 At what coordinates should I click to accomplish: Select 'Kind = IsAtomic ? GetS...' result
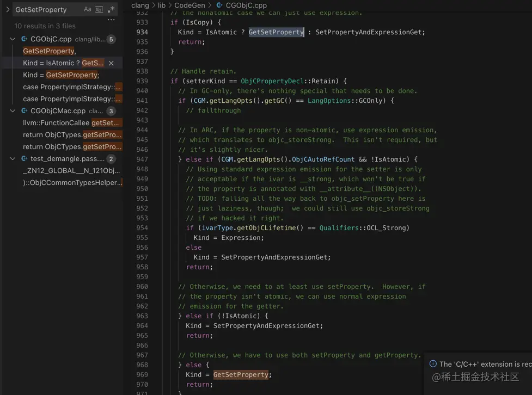(x=63, y=63)
